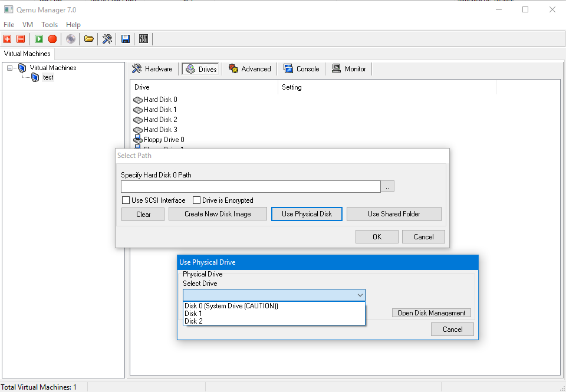Switch to the Console tab

coord(301,69)
